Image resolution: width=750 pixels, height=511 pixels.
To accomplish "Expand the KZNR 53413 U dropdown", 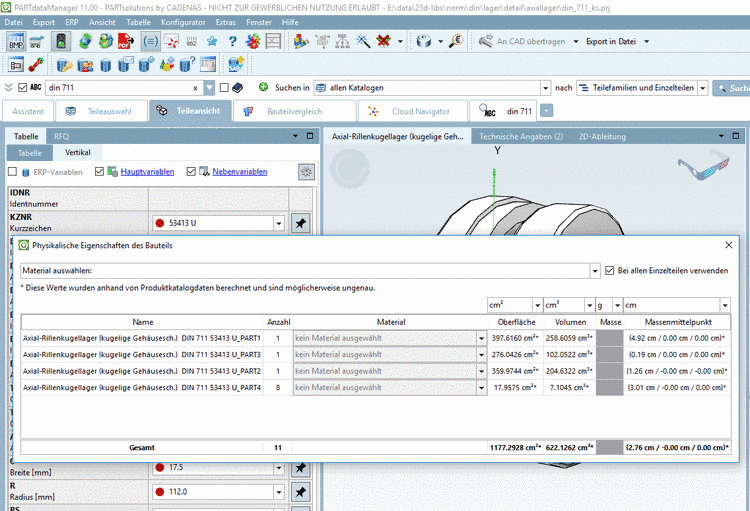I will (279, 223).
